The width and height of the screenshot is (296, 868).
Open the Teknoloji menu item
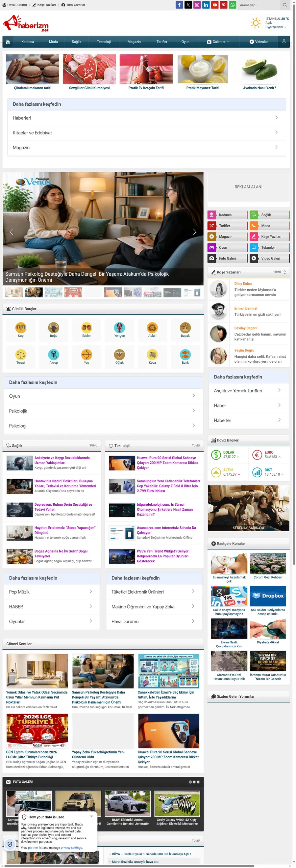point(104,42)
